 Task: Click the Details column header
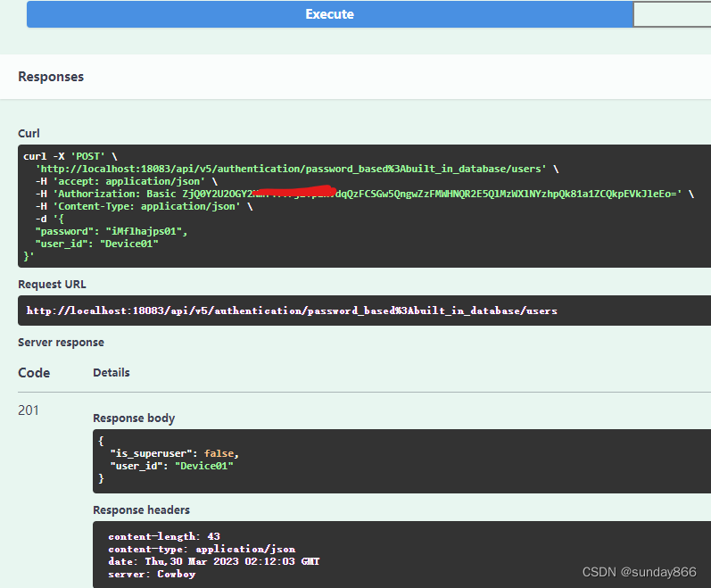[112, 373]
